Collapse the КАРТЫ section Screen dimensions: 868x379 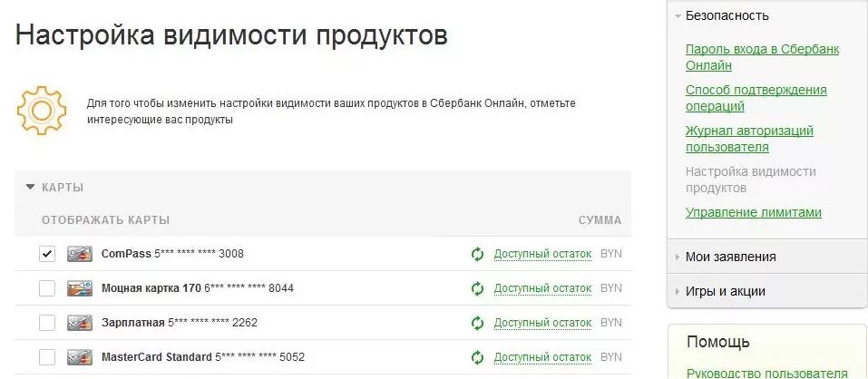[54, 188]
